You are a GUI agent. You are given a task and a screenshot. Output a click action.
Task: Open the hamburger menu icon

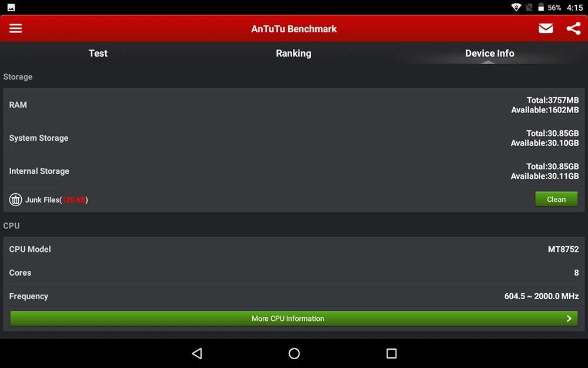15,28
